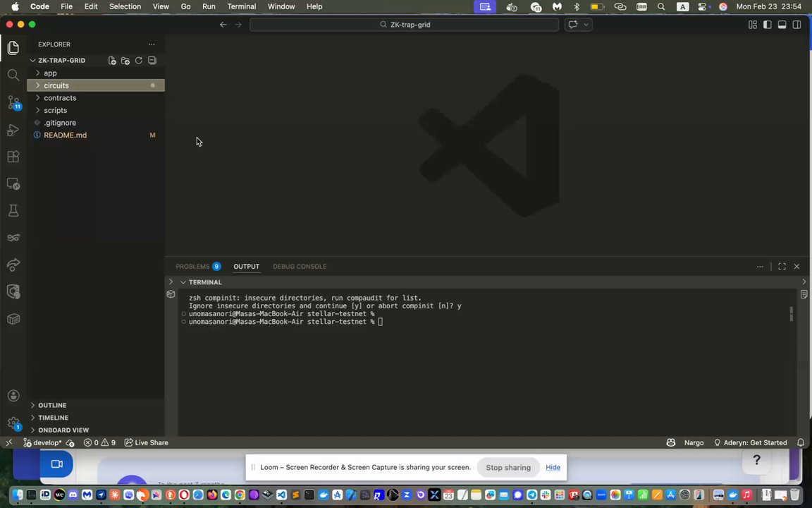Refresh the Explorer file tree
This screenshot has width=812, height=508.
coord(139,61)
